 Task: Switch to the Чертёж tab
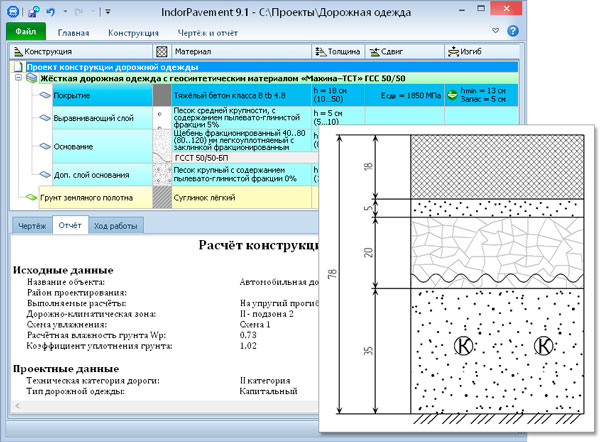tap(32, 225)
